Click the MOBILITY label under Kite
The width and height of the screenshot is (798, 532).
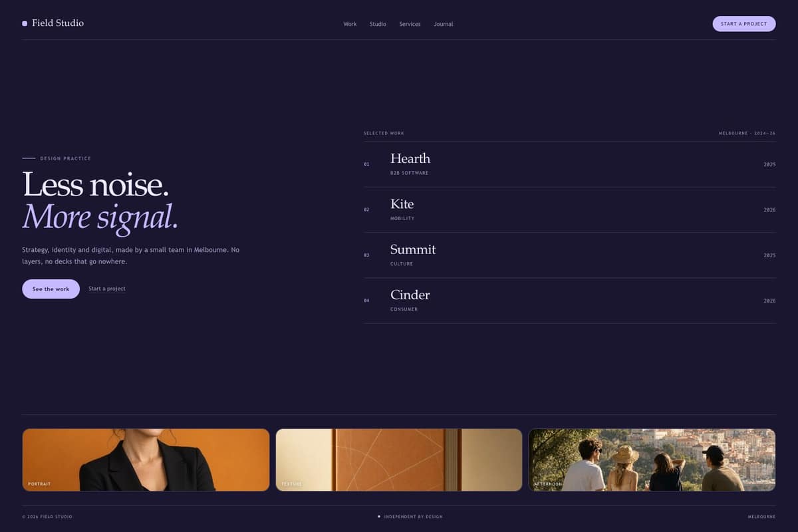tap(402, 218)
